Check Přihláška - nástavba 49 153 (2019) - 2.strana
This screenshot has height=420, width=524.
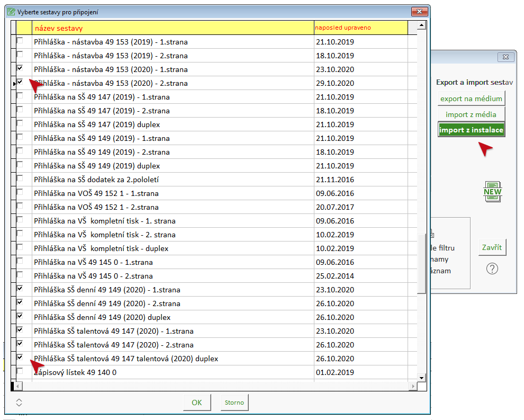[20, 54]
